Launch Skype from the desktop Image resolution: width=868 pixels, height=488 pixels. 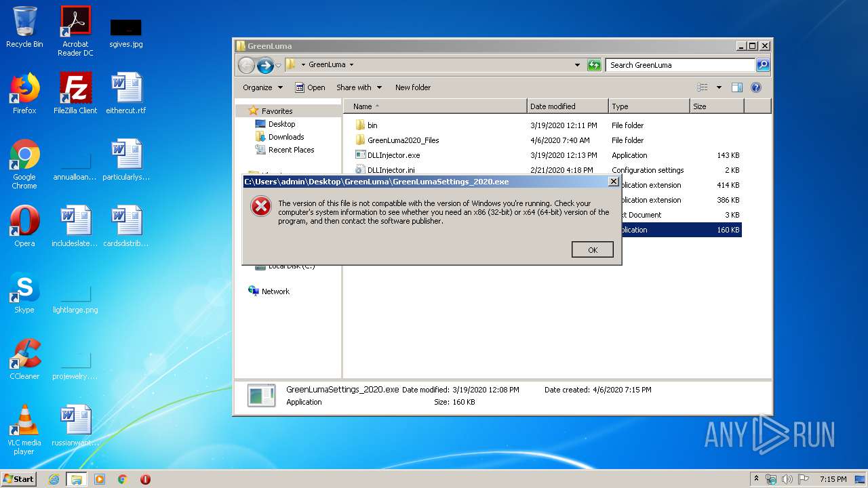click(24, 293)
